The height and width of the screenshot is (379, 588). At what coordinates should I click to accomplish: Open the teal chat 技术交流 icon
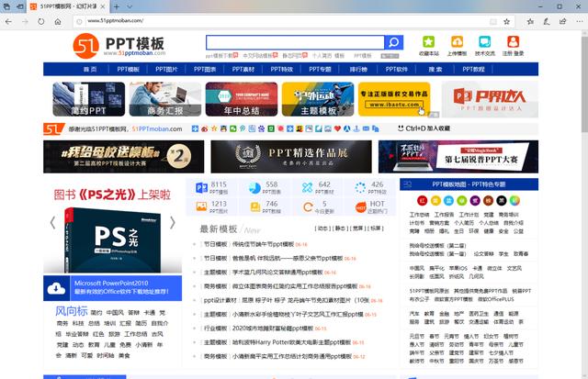[484, 41]
